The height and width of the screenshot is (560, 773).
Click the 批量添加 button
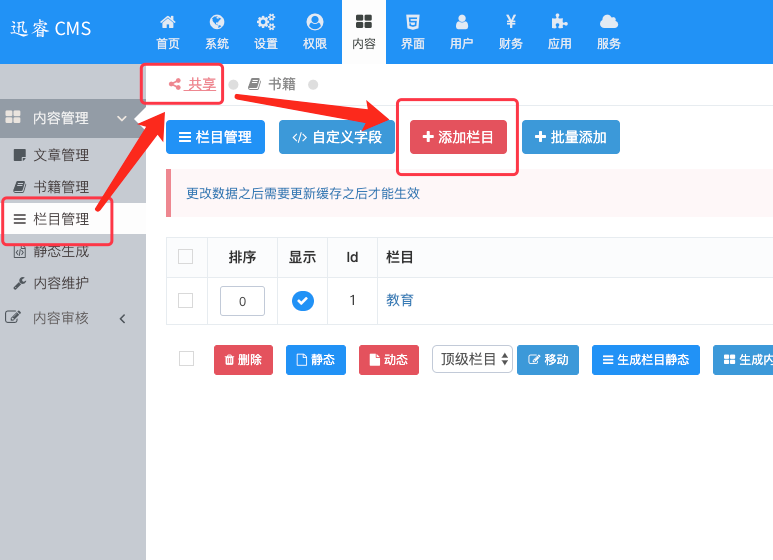click(x=571, y=137)
